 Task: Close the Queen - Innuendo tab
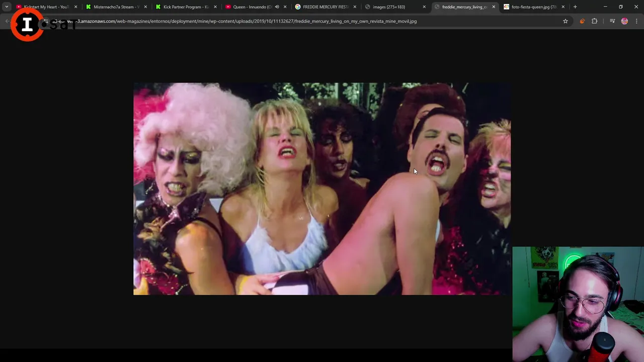point(285,7)
